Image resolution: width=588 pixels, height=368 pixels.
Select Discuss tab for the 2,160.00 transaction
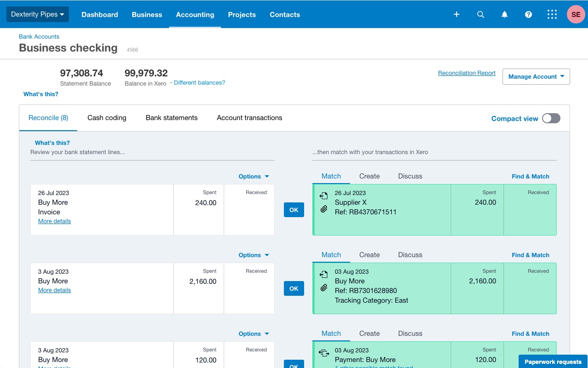pyautogui.click(x=410, y=255)
